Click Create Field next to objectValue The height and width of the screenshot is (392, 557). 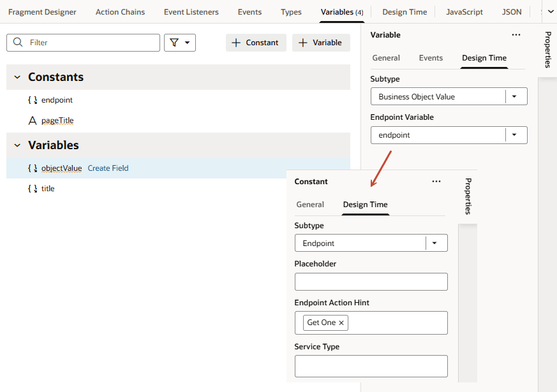pos(108,168)
